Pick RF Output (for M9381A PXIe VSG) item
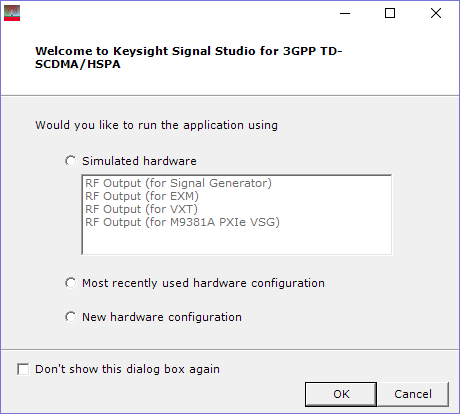Screen dimensions: 460x414 click(x=182, y=222)
